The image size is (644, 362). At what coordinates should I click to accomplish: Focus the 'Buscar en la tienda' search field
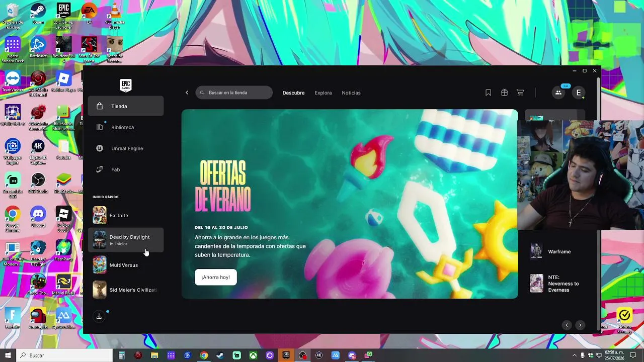(234, 93)
